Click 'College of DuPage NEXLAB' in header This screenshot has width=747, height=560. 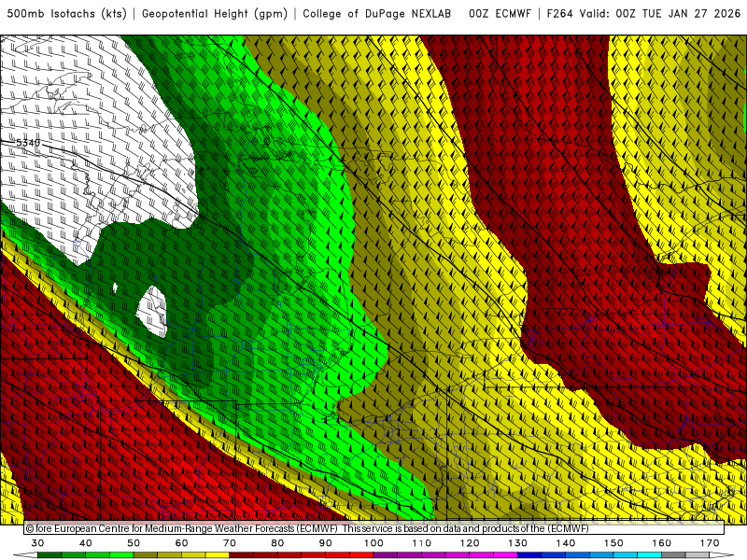click(377, 14)
